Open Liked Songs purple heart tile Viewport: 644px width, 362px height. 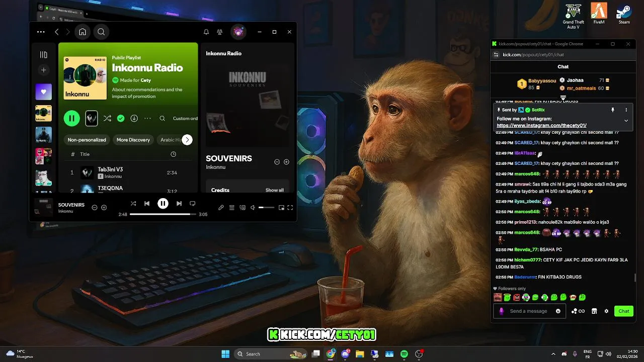[x=44, y=92]
